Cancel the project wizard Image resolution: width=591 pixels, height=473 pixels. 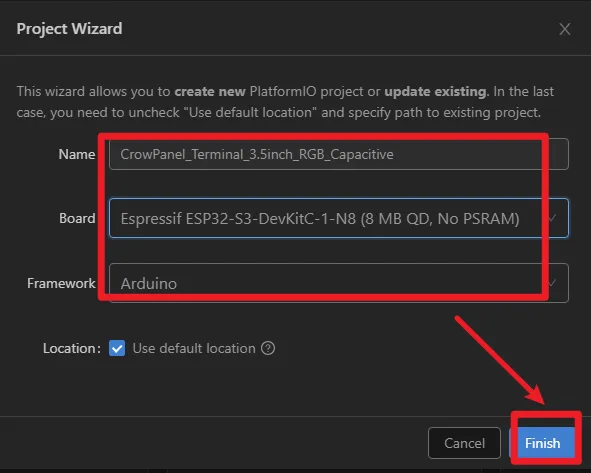click(464, 443)
